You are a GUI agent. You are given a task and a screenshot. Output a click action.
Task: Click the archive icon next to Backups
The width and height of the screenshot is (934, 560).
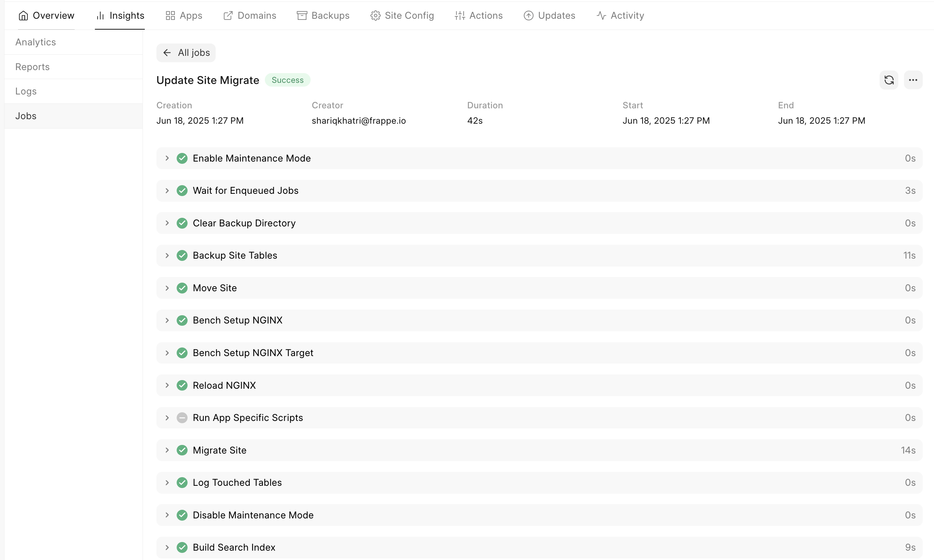click(302, 15)
